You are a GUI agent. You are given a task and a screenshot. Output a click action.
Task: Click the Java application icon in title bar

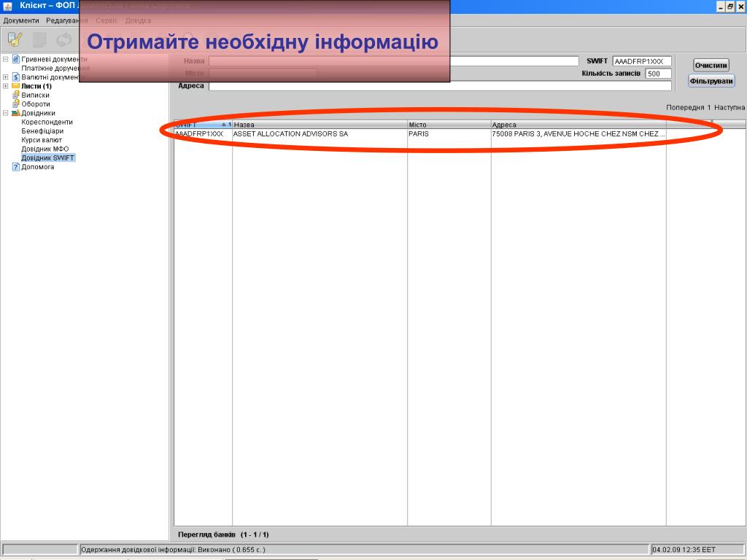(7, 6)
